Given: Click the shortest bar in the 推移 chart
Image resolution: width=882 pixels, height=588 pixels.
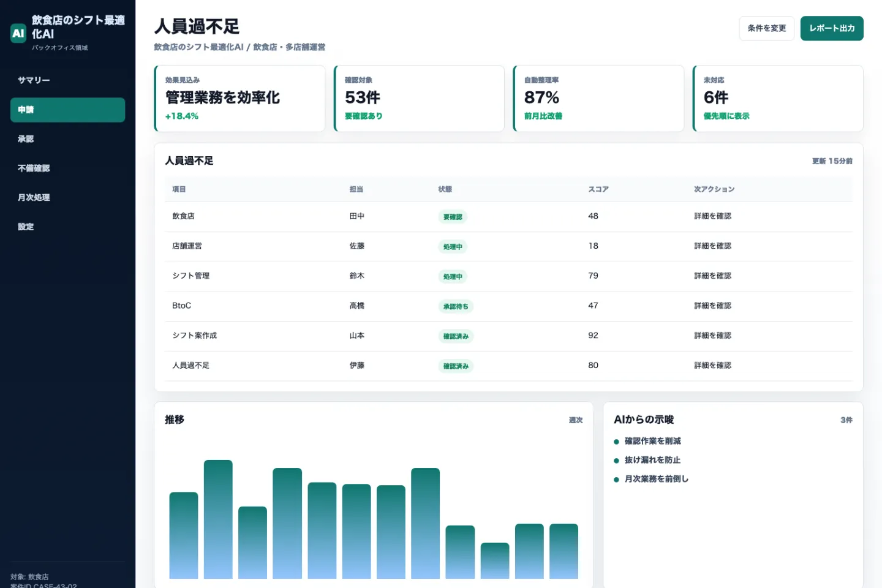Looking at the screenshot, I should 495,560.
